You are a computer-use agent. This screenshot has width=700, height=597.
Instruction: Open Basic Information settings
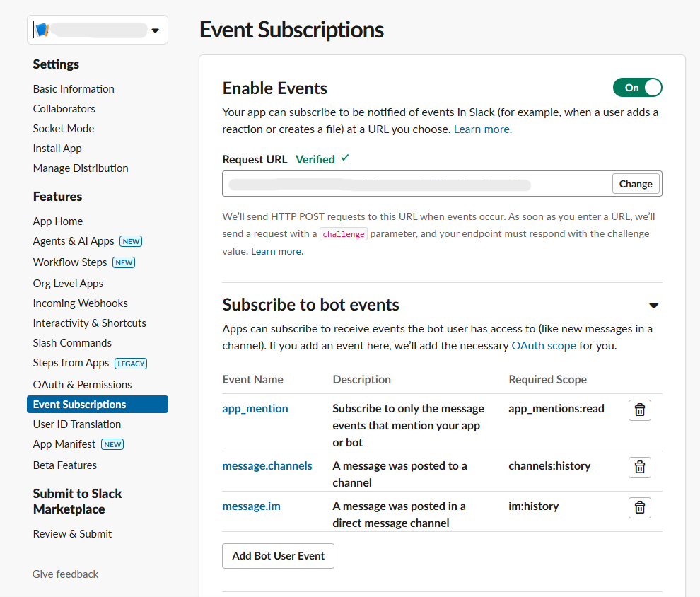pyautogui.click(x=74, y=88)
